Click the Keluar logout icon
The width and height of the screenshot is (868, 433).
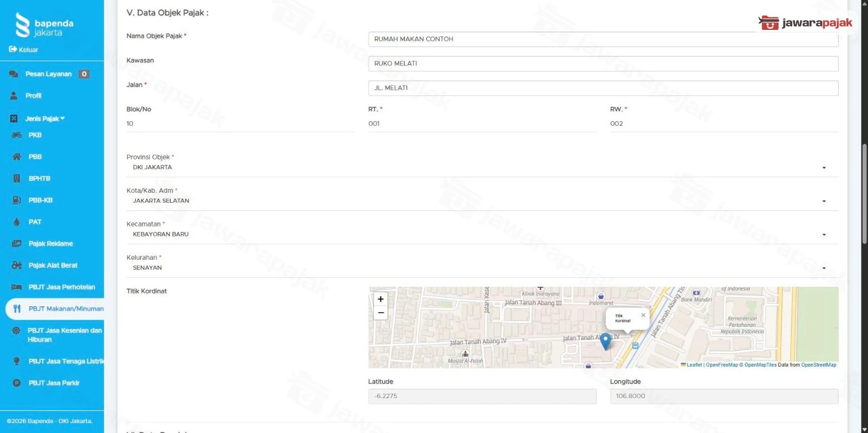[13, 50]
